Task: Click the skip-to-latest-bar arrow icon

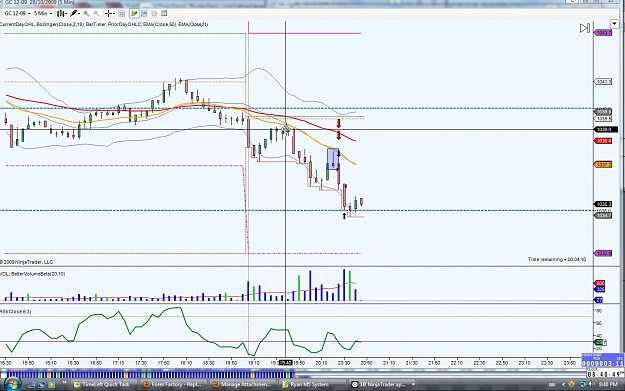Action: click(584, 28)
